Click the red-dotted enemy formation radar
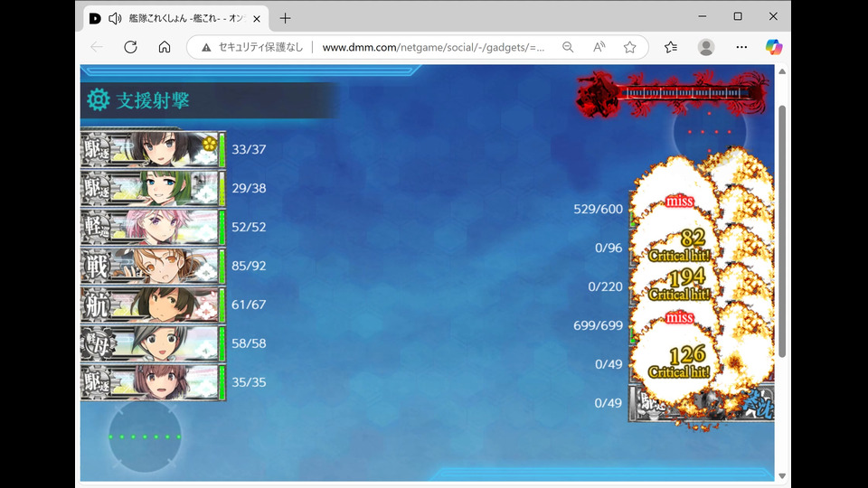The image size is (868, 488). 710,132
